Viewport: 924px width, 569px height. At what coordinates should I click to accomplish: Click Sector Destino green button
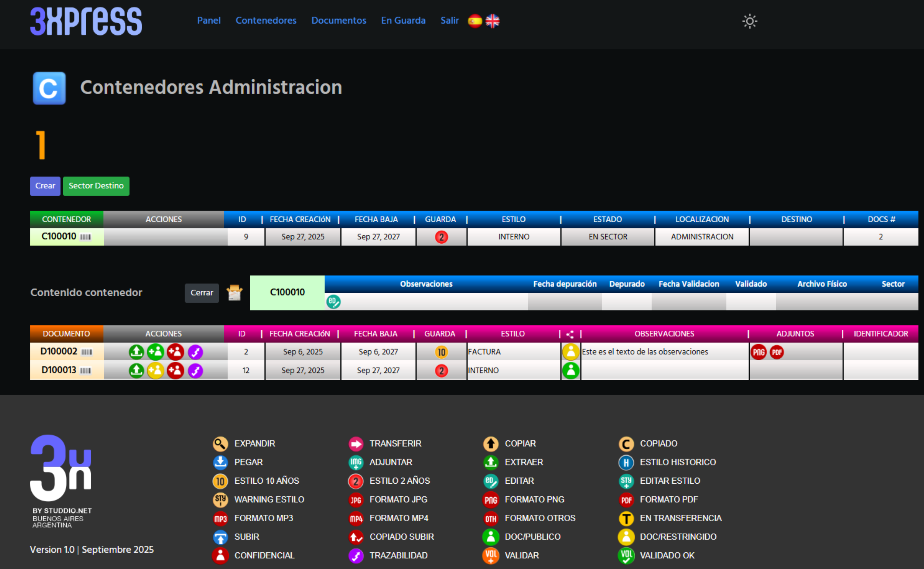(96, 186)
